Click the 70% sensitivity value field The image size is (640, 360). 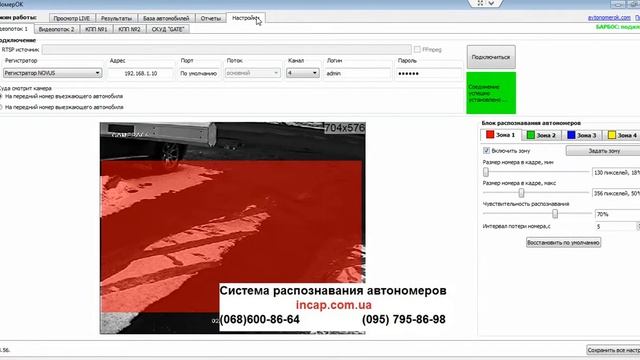pyautogui.click(x=618, y=214)
